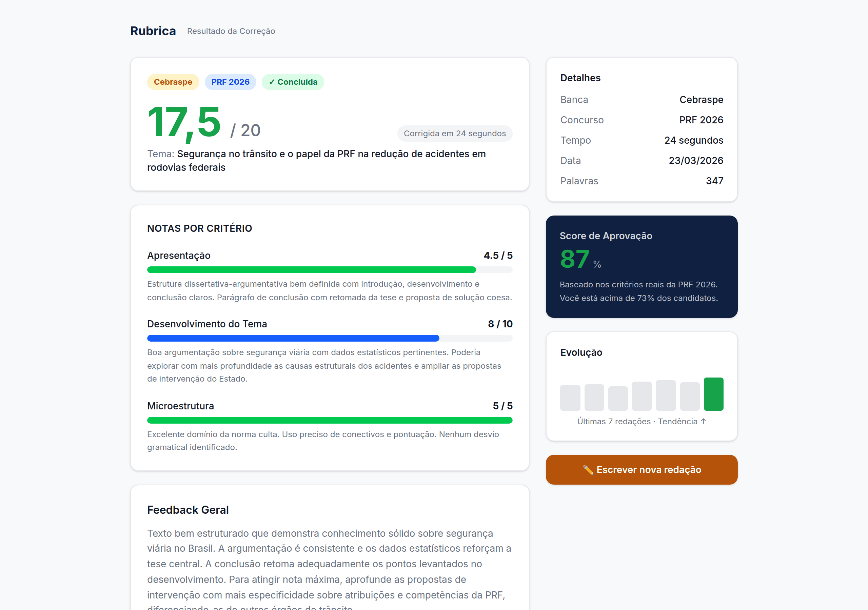Click the Rubrica logo heading
Screen dimensions: 868x610
click(153, 30)
